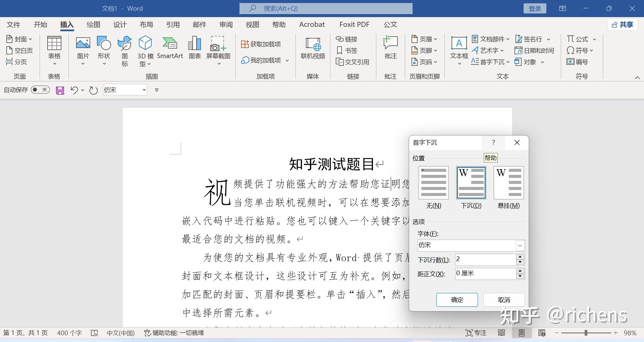Image resolution: width=644 pixels, height=342 pixels.
Task: Add a 书签 bookmark
Action: (347, 51)
